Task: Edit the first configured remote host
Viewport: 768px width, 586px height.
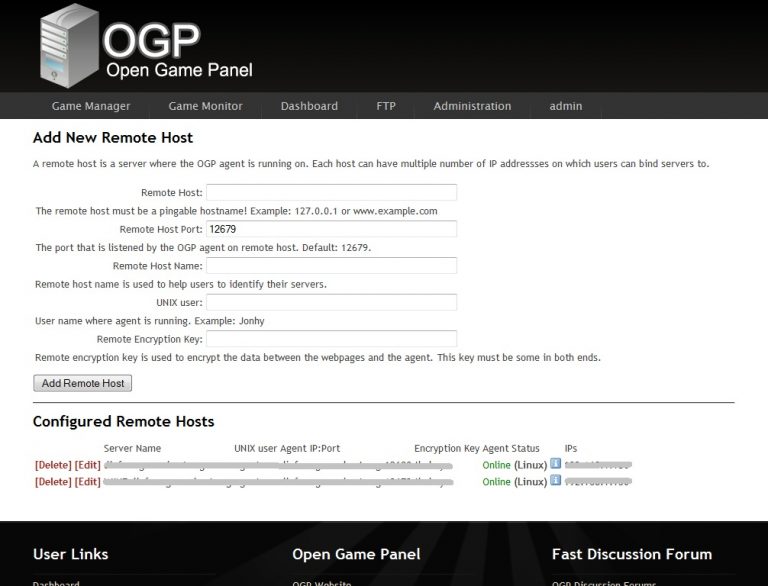Action: point(88,465)
